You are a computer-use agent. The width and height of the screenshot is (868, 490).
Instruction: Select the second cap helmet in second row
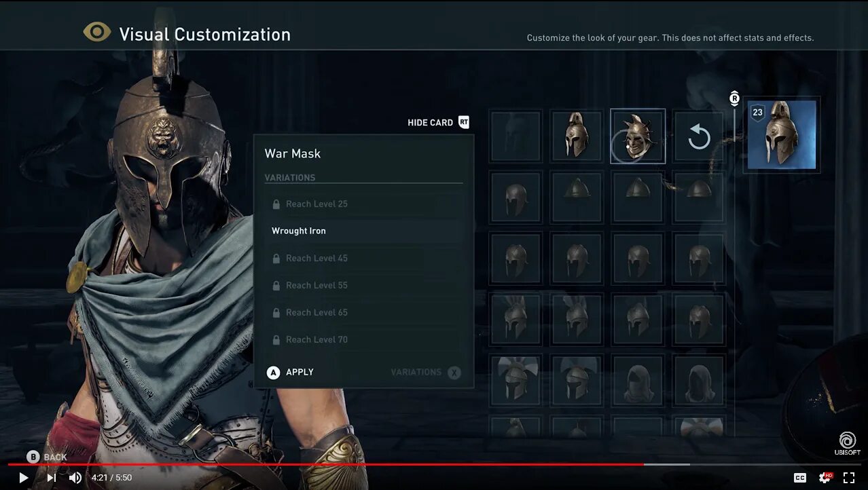(x=577, y=197)
